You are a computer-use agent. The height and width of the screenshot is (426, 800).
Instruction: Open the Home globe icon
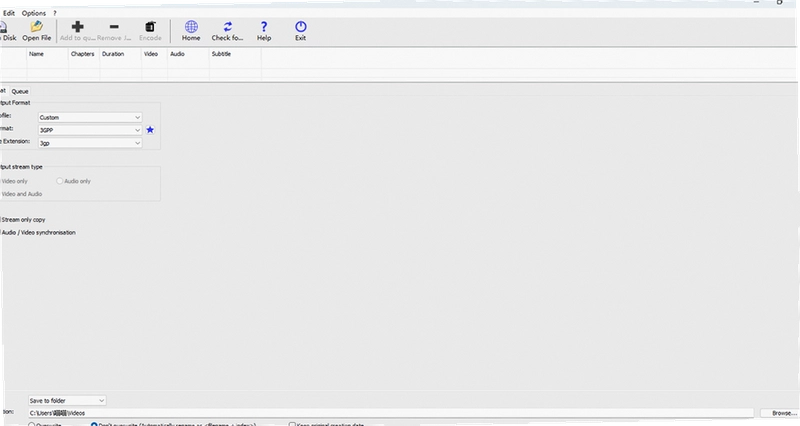[x=191, y=27]
